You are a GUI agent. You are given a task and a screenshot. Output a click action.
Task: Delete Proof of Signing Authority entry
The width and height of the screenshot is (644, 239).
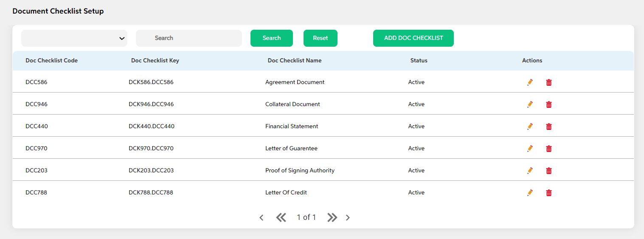[549, 171]
